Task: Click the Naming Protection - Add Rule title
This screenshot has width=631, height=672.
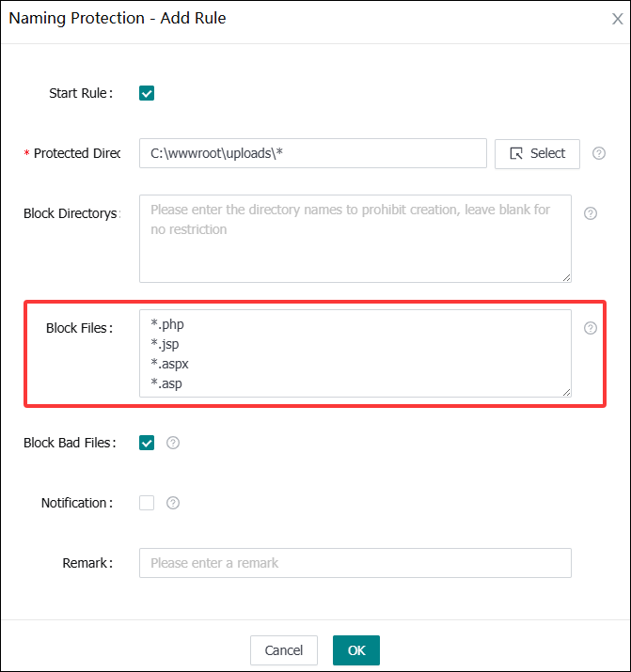Action: point(118,18)
